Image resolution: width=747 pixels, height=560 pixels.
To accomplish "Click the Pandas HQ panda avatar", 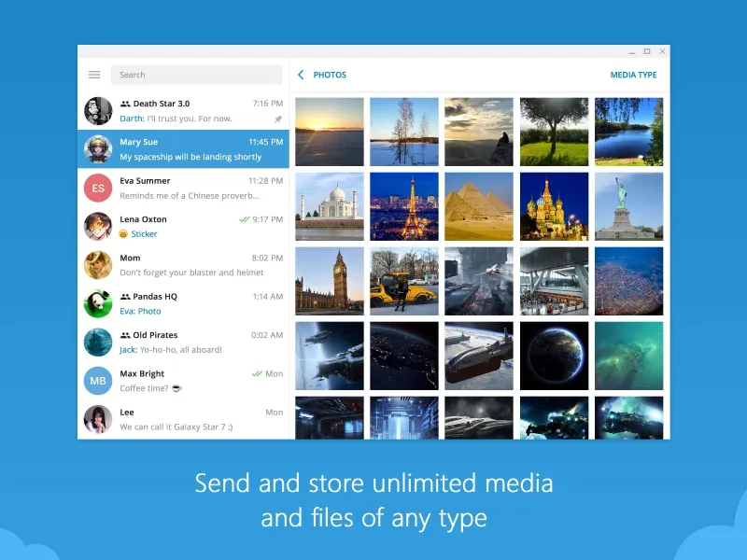I will pos(98,303).
